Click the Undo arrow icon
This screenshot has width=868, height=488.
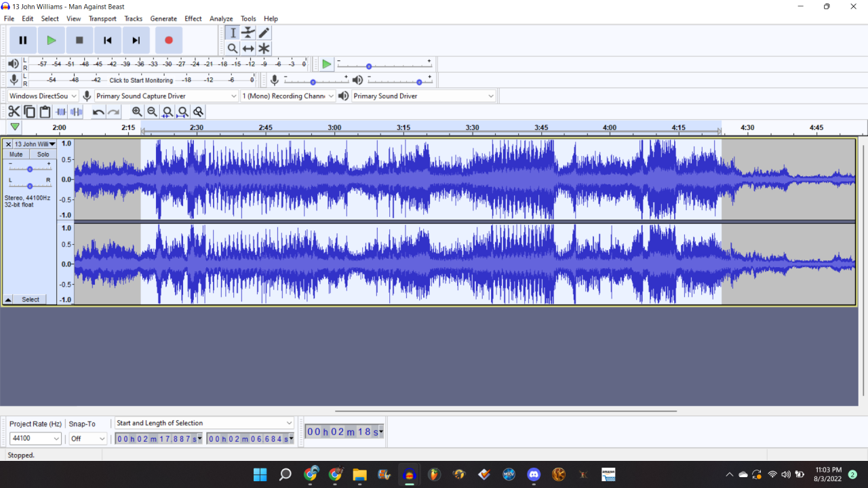(99, 112)
